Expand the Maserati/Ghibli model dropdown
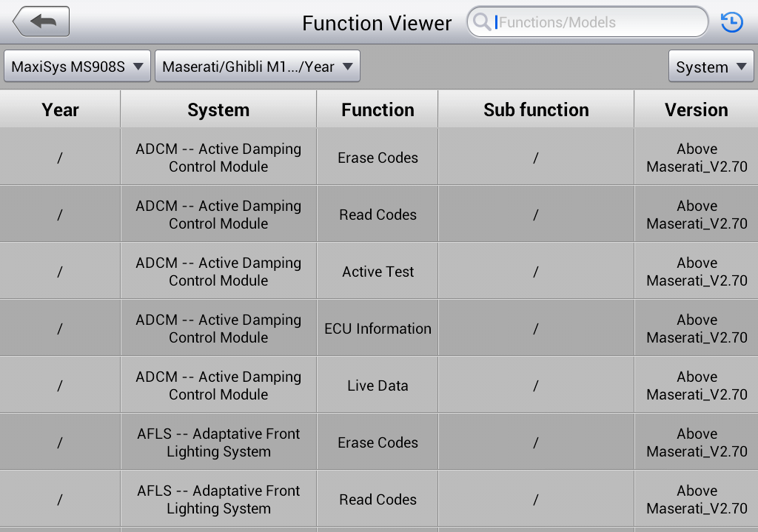Image resolution: width=758 pixels, height=532 pixels. (257, 66)
